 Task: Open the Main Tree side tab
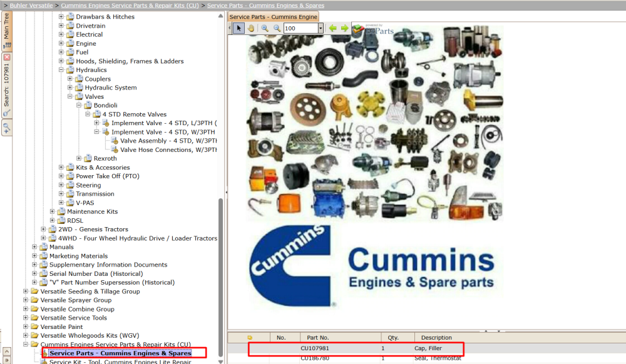(x=7, y=30)
